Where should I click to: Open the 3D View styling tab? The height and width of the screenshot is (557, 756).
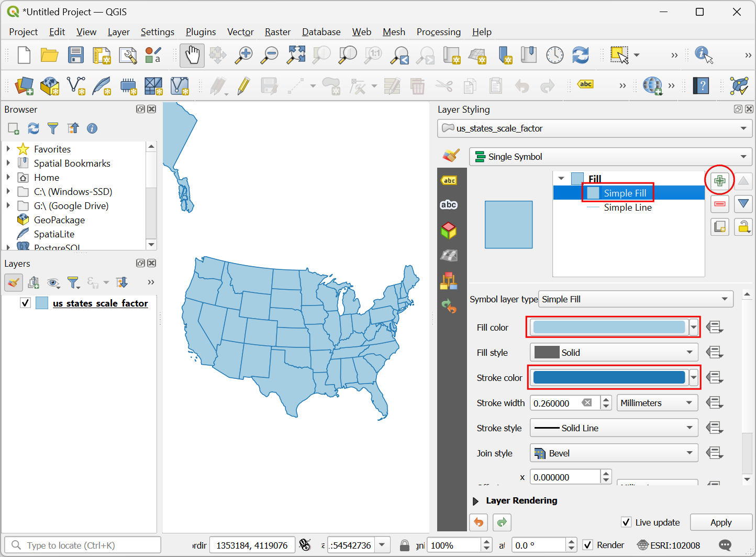449,230
